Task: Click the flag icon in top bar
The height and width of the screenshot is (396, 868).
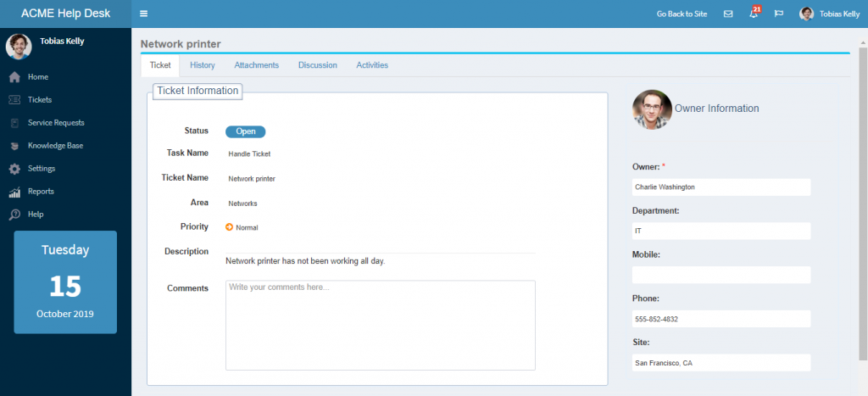Action: click(x=779, y=14)
